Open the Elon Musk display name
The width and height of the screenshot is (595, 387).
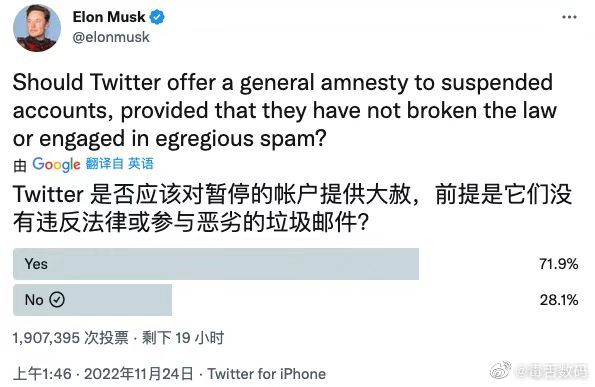click(109, 17)
